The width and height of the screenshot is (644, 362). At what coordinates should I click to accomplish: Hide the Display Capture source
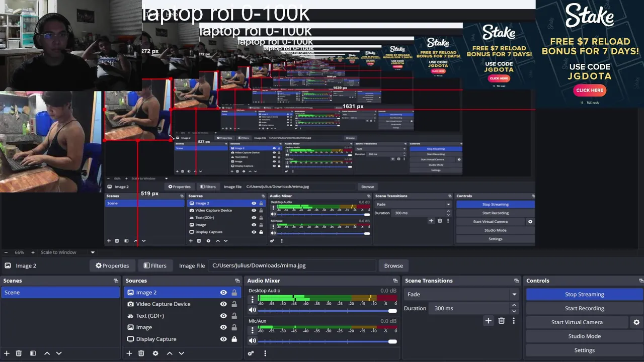click(223, 339)
